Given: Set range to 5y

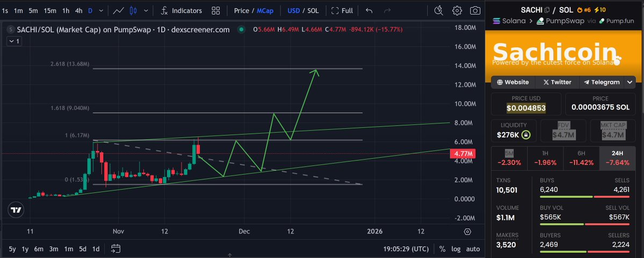Looking at the screenshot, I should [x=12, y=248].
